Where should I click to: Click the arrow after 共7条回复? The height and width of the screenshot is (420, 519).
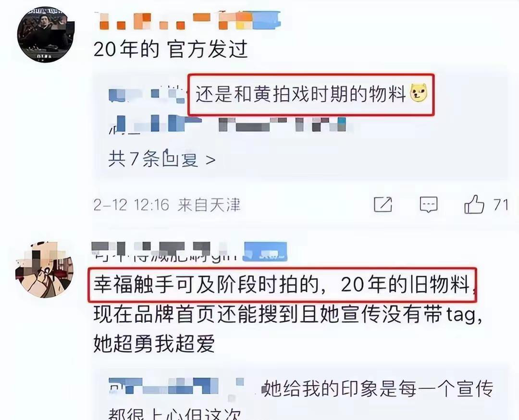[x=210, y=160]
